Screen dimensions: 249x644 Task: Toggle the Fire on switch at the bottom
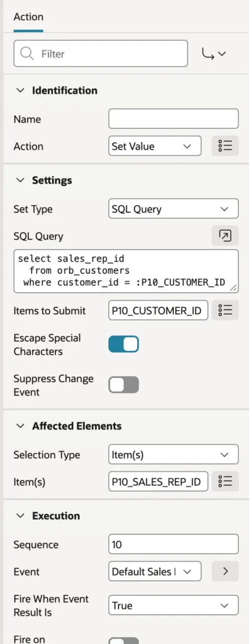tap(124, 641)
